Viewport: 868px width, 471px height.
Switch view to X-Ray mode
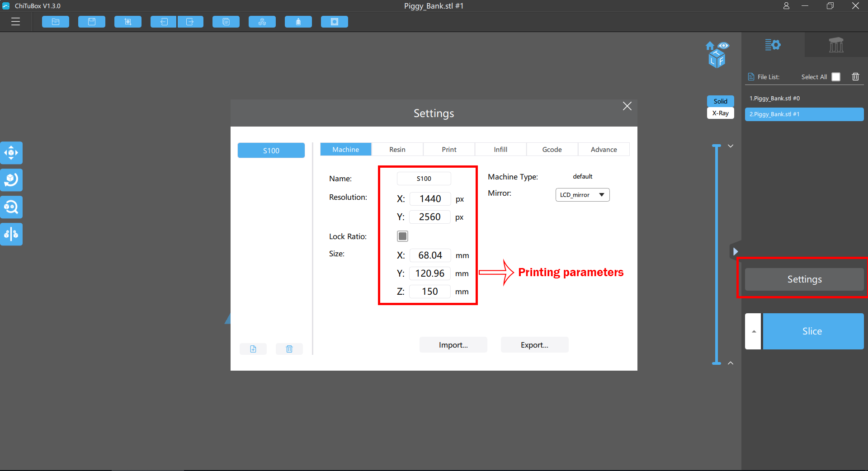(720, 113)
